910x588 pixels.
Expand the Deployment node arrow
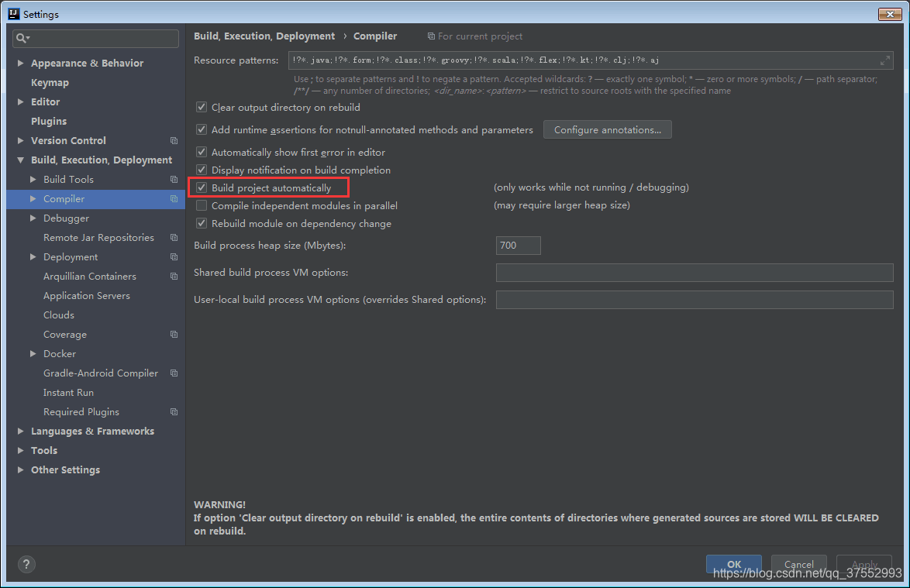coord(33,257)
